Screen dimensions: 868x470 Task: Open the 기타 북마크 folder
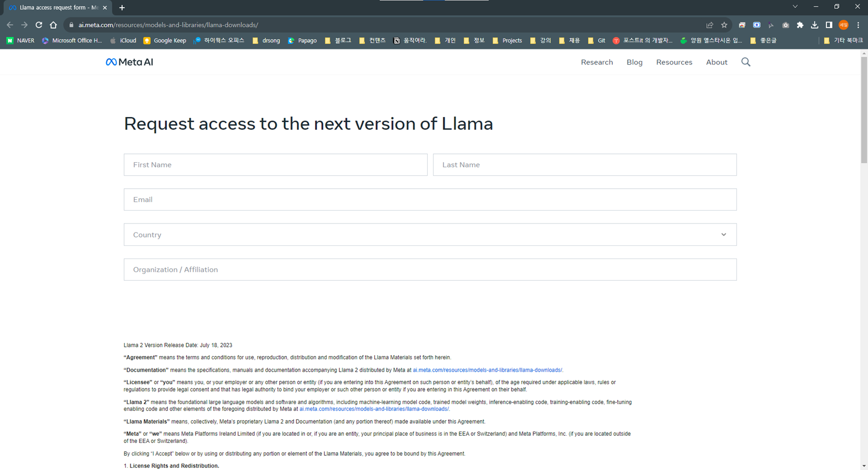pyautogui.click(x=843, y=41)
